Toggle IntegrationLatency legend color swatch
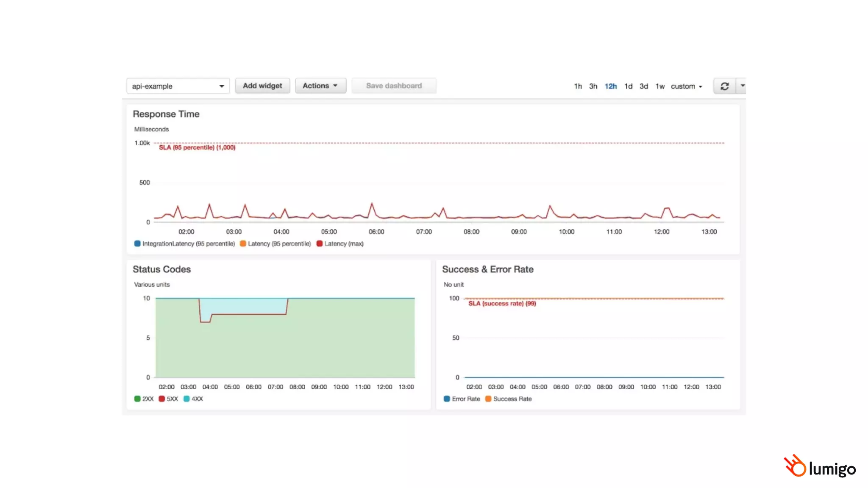This screenshot has width=868, height=488. [x=137, y=244]
